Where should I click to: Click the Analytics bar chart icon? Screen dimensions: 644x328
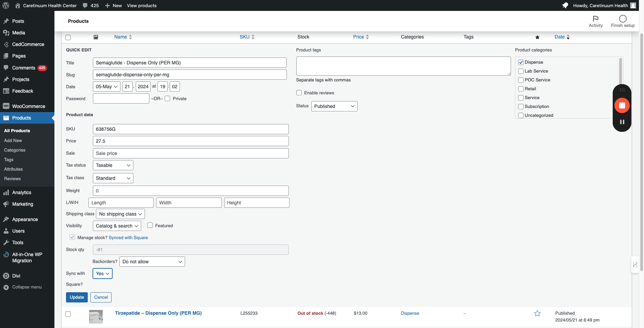6,192
